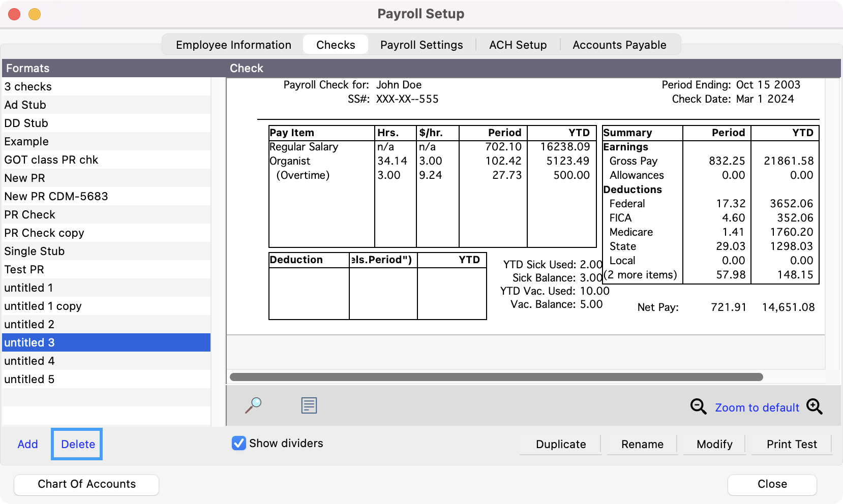Open the Payroll Settings tab

tap(421, 45)
